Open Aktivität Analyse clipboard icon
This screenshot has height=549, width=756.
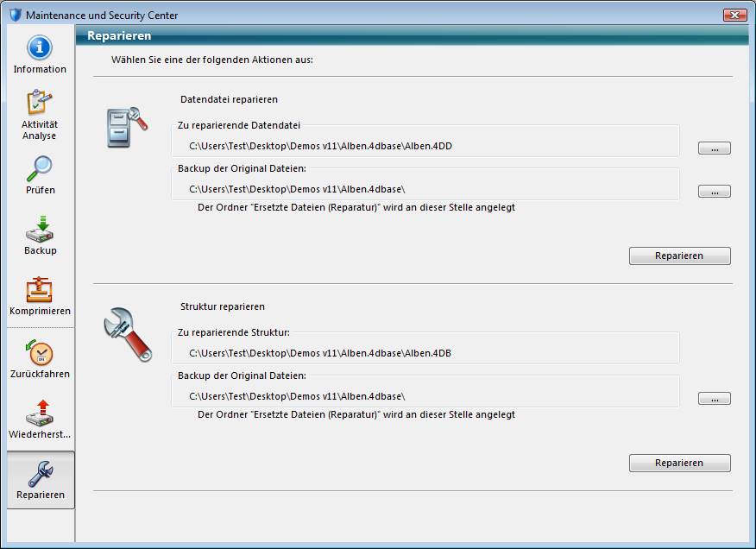click(40, 102)
